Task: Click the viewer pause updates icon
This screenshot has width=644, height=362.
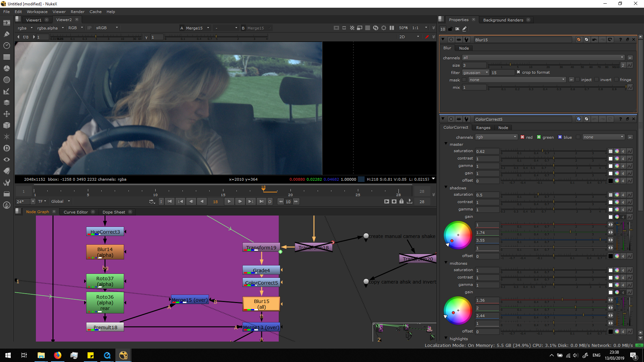Action: [391, 28]
